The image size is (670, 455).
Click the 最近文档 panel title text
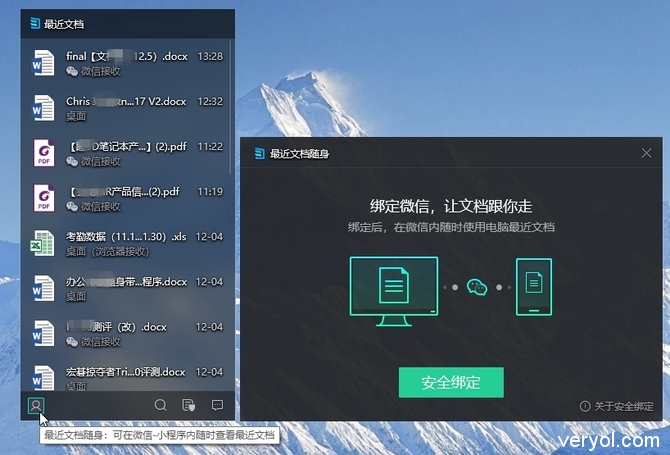click(x=64, y=24)
